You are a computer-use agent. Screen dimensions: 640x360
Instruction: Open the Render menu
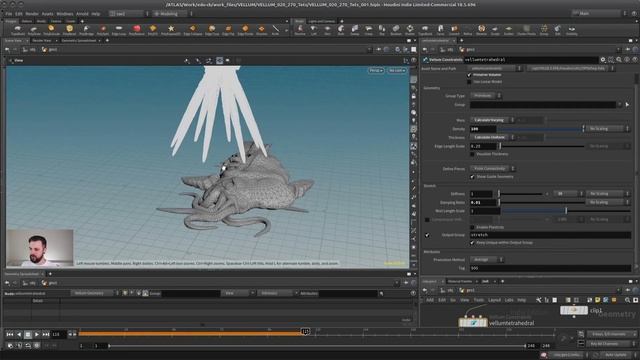32,13
